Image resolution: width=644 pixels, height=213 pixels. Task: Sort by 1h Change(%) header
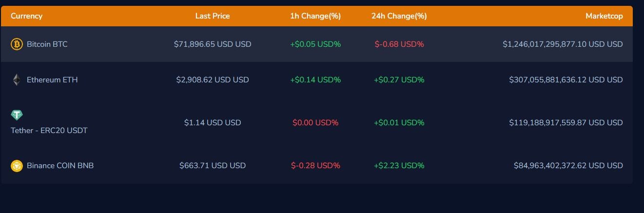[315, 16]
